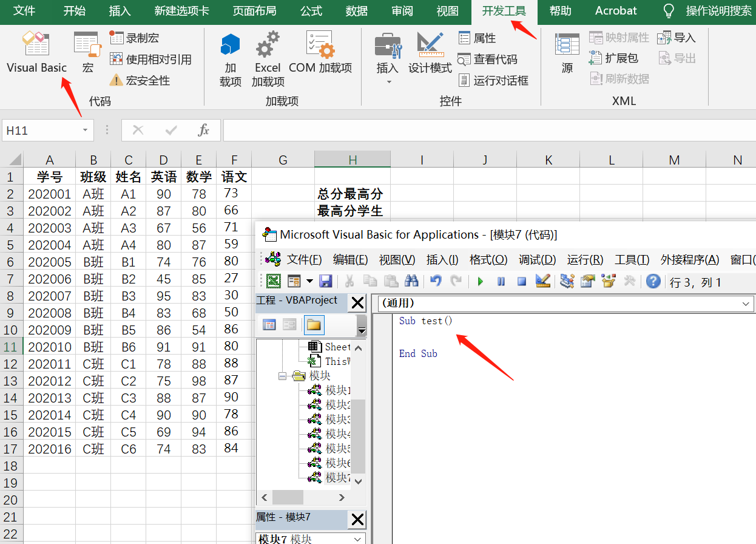Switch to the 开发工具 ribbon tab
The width and height of the screenshot is (756, 544).
coord(504,12)
